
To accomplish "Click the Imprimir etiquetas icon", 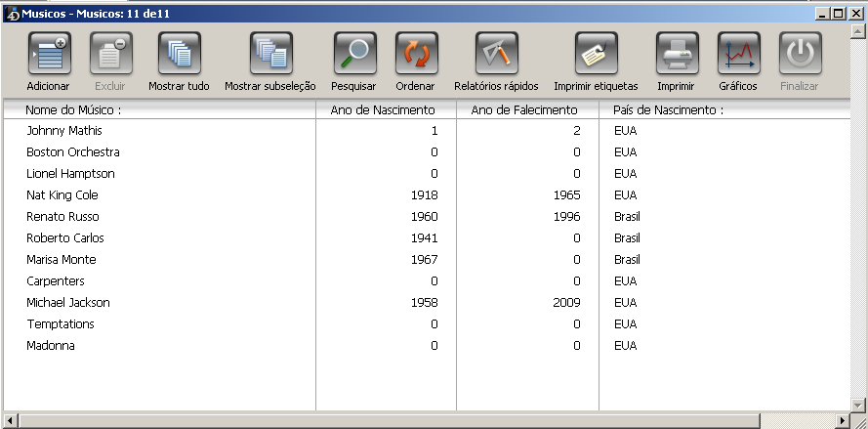I will pyautogui.click(x=596, y=54).
